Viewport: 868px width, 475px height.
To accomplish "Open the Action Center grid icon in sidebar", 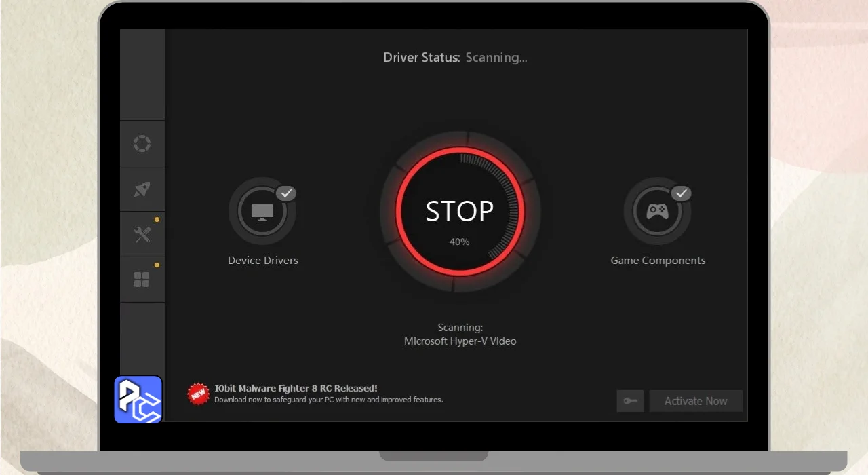I will tap(142, 280).
